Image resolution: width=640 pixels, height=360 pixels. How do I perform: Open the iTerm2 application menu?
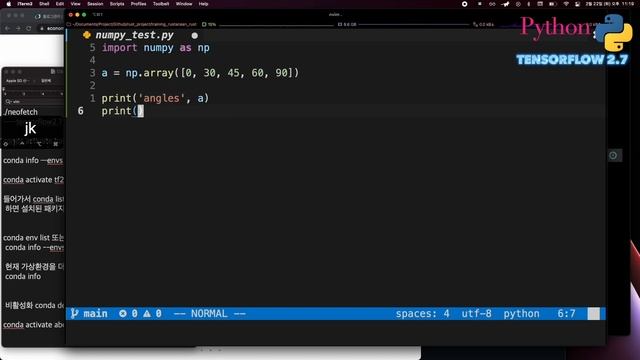click(x=25, y=4)
